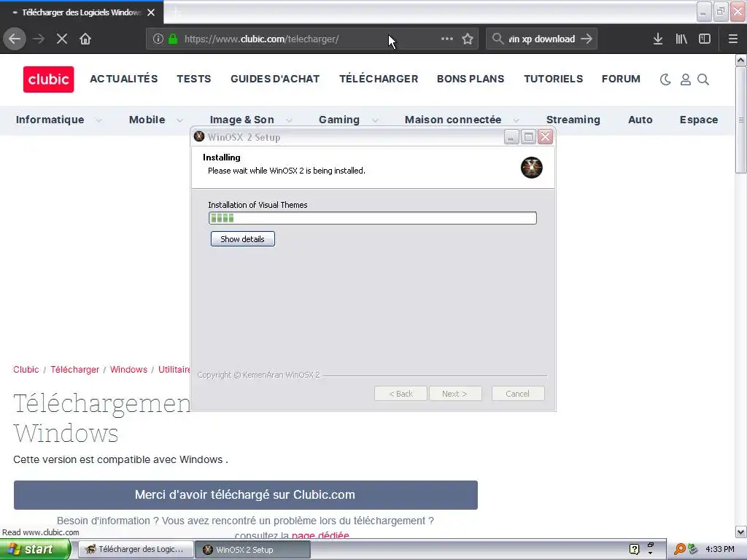Image resolution: width=747 pixels, height=560 pixels.
Task: Open page actions three-dots menu
Action: pyautogui.click(x=447, y=39)
